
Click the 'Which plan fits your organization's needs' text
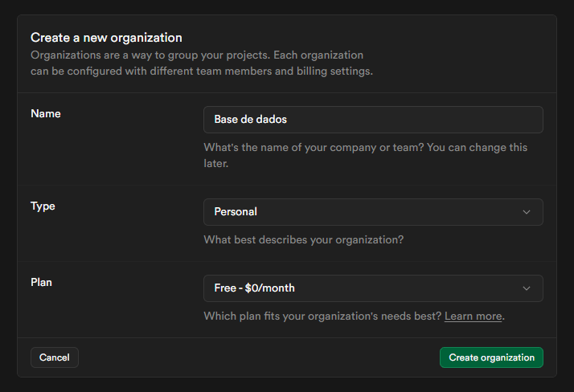pyautogui.click(x=322, y=316)
